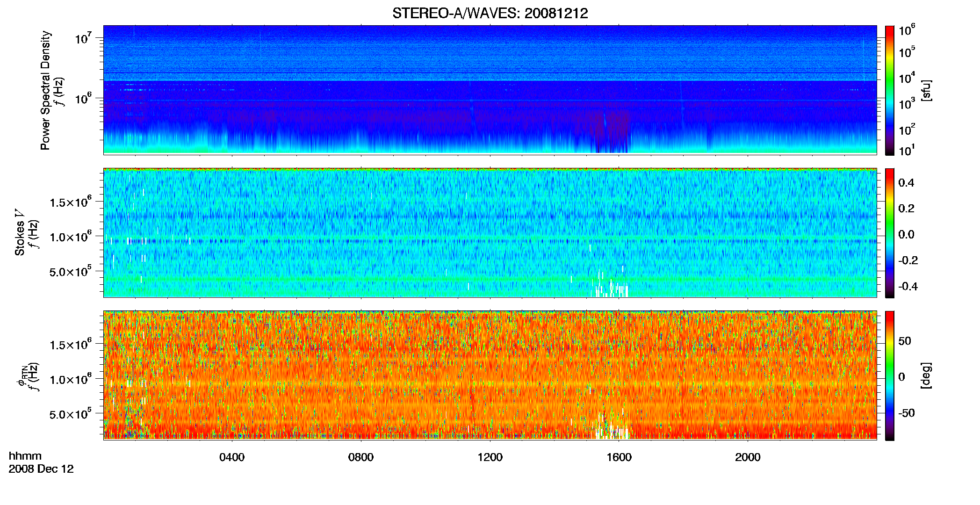Select the 10^4 value on sfu colorbar
980x505 pixels.
[x=907, y=78]
